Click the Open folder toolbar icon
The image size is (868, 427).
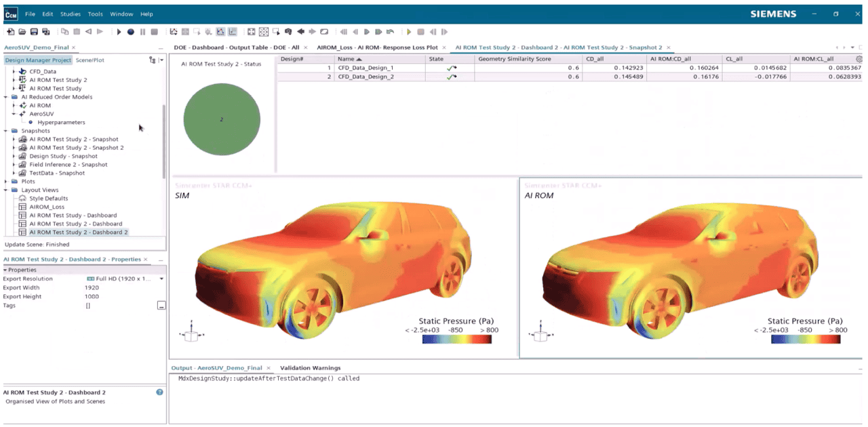click(x=22, y=31)
